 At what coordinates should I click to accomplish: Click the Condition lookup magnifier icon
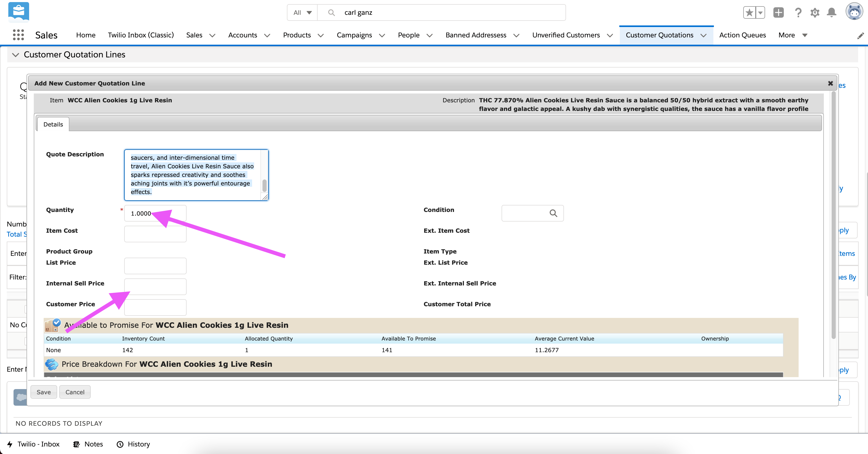click(553, 213)
